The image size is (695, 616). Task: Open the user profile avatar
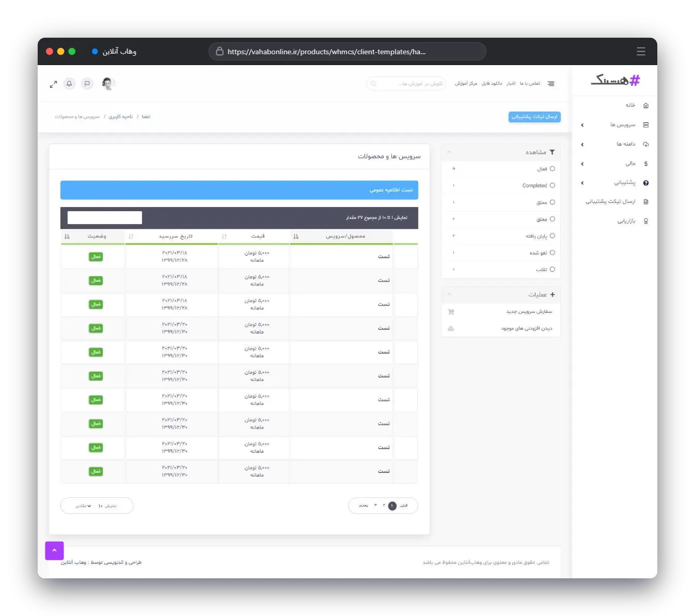tap(107, 84)
